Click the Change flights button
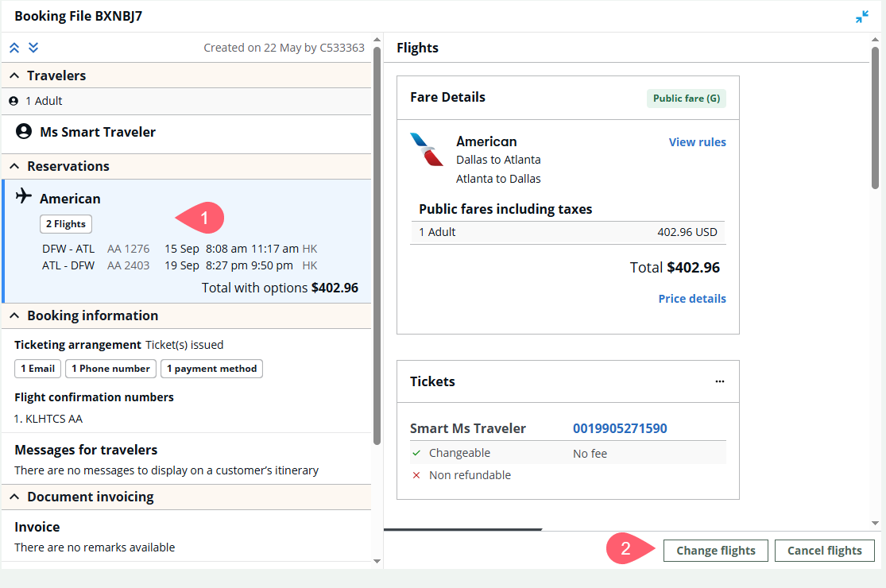The width and height of the screenshot is (886, 588). [715, 551]
